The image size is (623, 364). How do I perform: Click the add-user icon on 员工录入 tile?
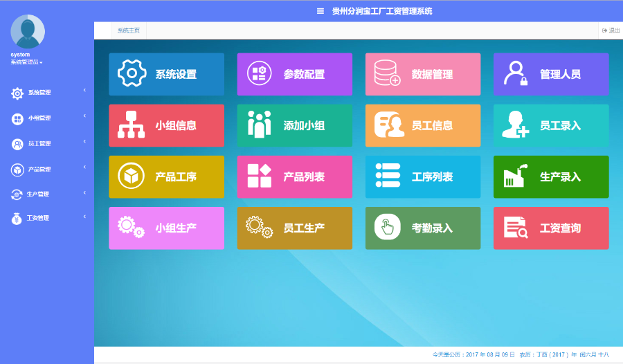(516, 125)
